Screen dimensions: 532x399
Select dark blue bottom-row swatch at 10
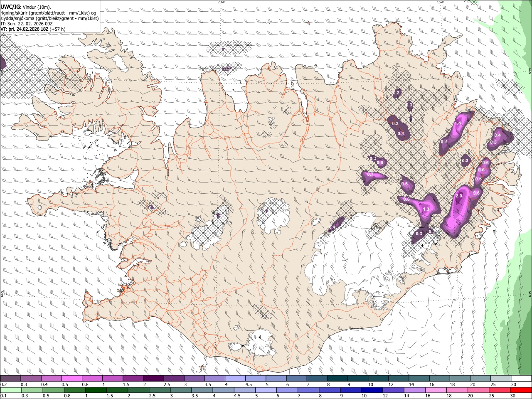point(372,390)
